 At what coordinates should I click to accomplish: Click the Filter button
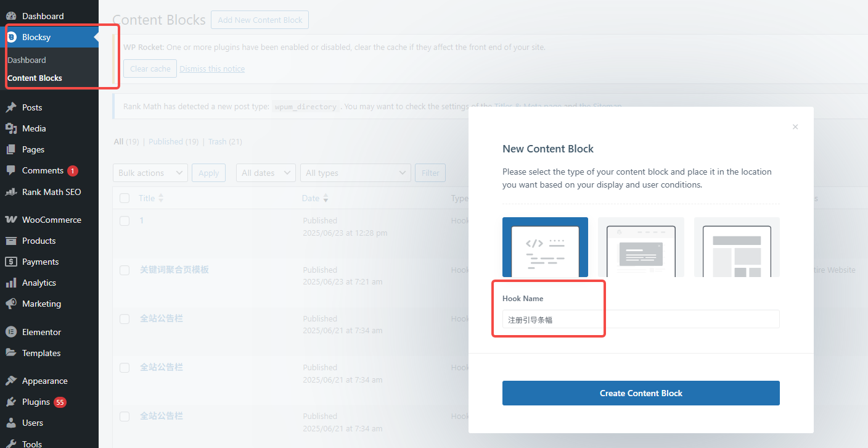pyautogui.click(x=430, y=173)
